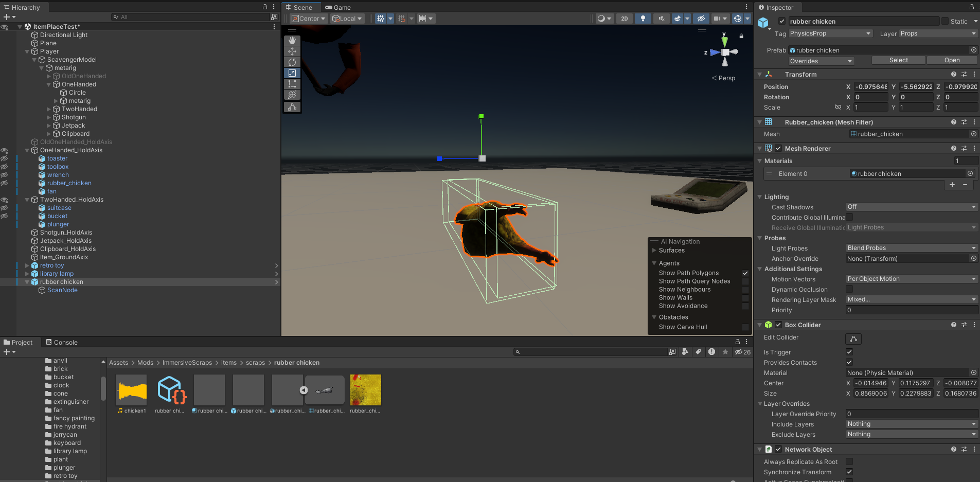Open the Console tab
This screenshot has width=980, height=482.
coord(62,343)
